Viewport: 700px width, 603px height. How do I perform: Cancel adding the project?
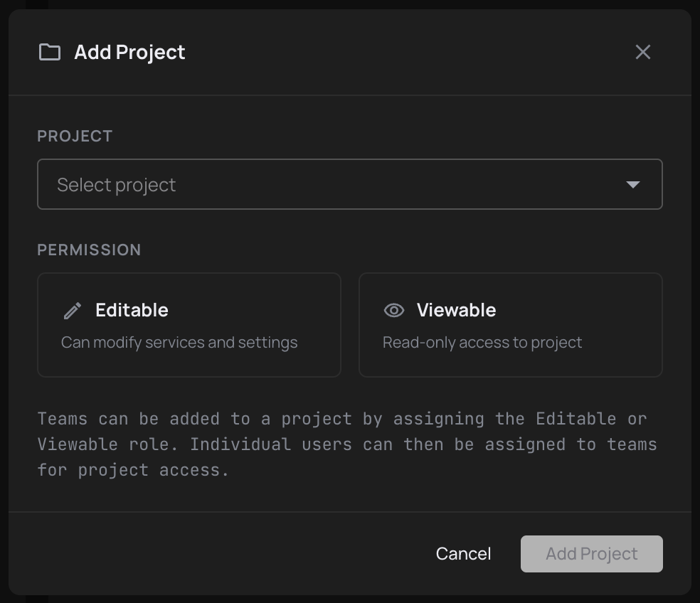point(463,553)
